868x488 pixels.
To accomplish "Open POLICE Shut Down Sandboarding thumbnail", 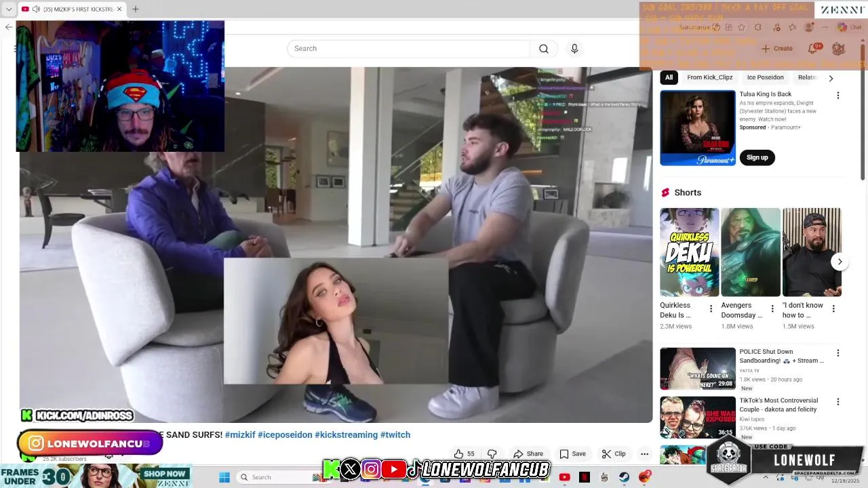I will (697, 369).
